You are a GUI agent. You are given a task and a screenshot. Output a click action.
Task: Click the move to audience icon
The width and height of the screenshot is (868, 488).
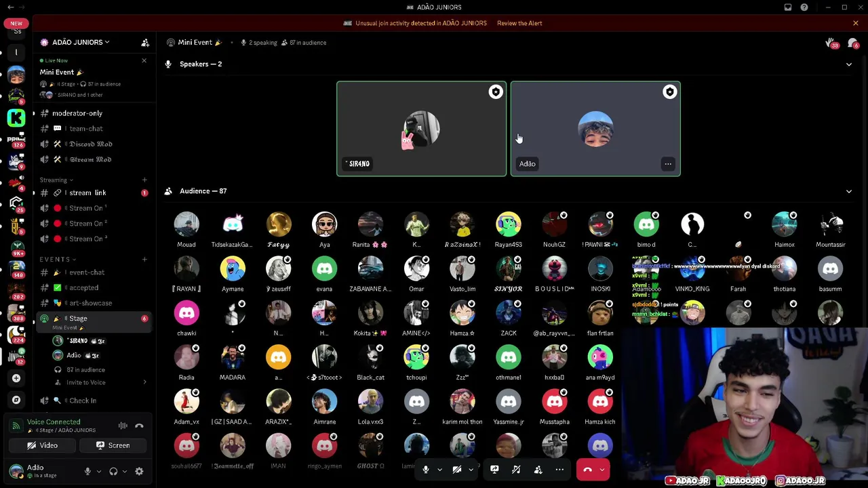click(538, 469)
